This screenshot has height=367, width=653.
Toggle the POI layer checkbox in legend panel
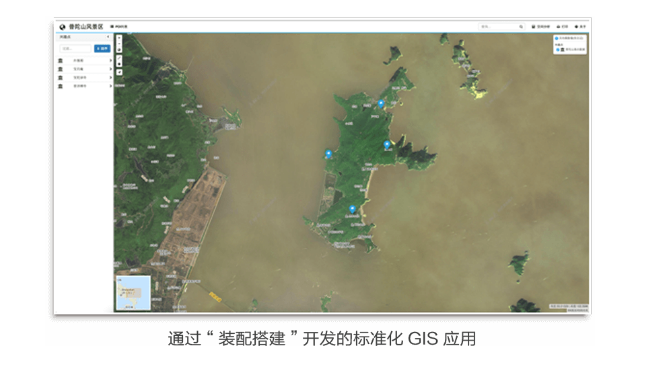[558, 50]
